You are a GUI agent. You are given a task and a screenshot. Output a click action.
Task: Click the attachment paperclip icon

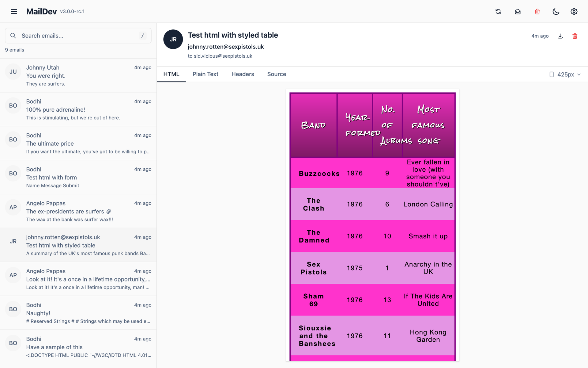pyautogui.click(x=109, y=211)
